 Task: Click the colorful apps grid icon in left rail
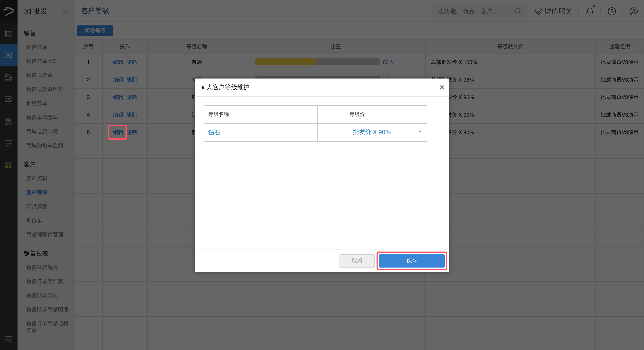click(x=8, y=165)
